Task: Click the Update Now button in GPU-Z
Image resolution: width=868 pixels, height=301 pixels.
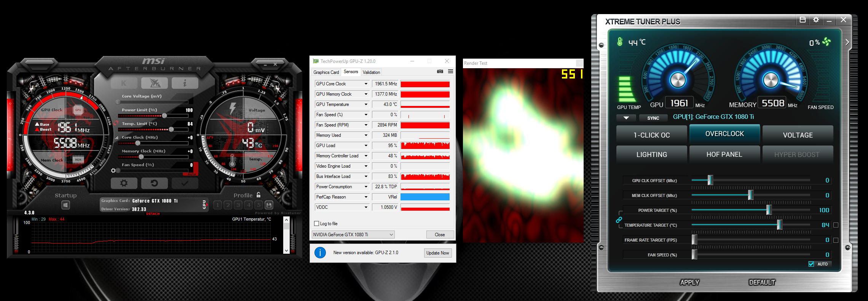Action: click(x=438, y=253)
